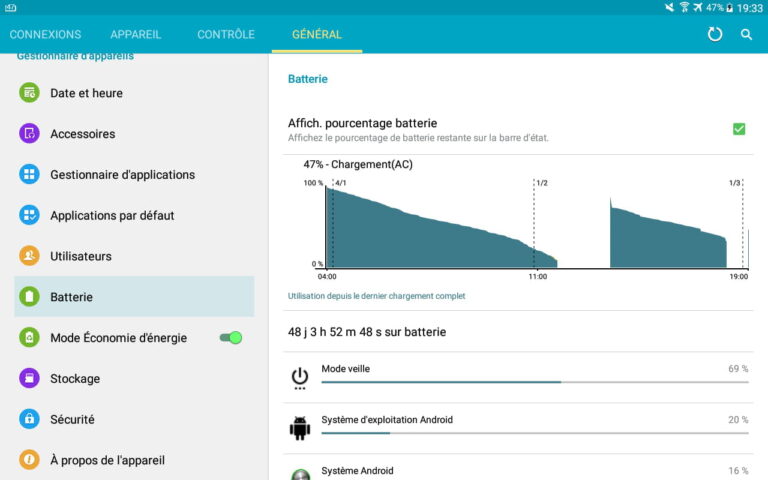The width and height of the screenshot is (768, 480).
Task: Click the Date et heure calendar icon
Action: pyautogui.click(x=29, y=93)
